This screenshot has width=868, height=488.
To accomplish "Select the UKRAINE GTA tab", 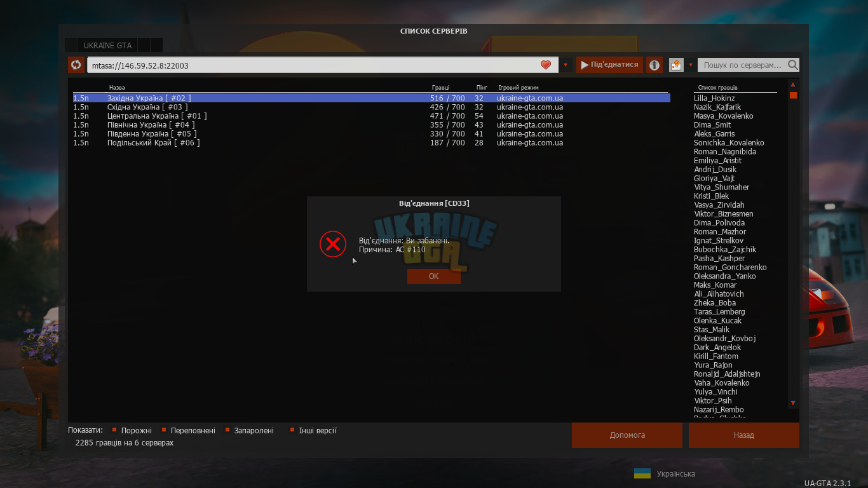I will (x=107, y=45).
